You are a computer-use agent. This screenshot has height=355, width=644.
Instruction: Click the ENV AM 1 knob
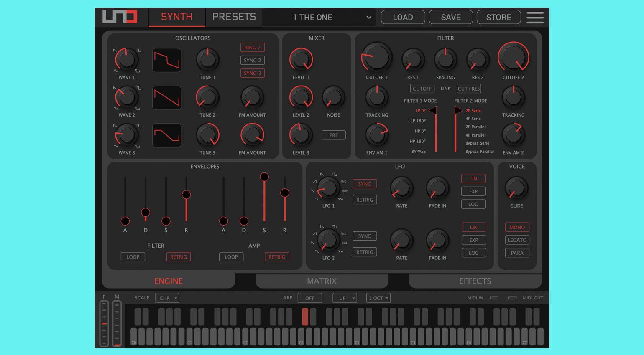click(377, 134)
